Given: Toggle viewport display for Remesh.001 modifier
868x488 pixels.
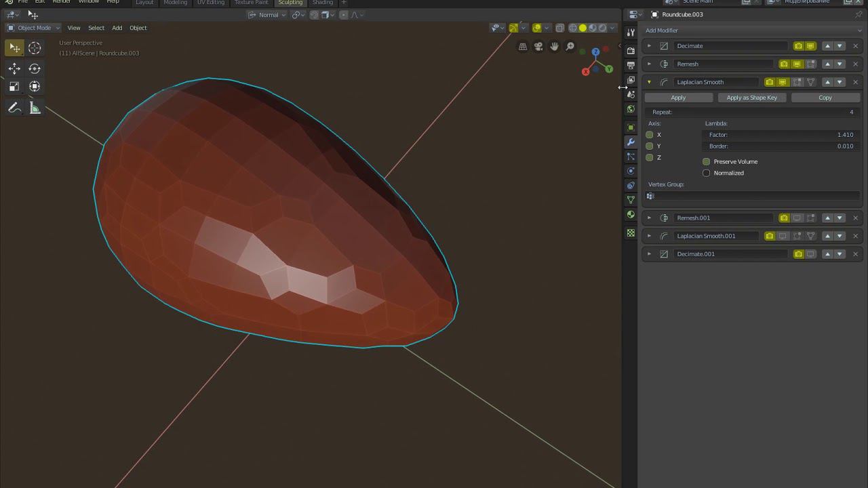Looking at the screenshot, I should [x=797, y=218].
